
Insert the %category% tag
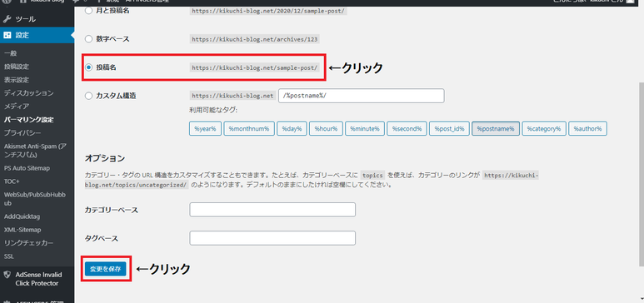point(544,128)
